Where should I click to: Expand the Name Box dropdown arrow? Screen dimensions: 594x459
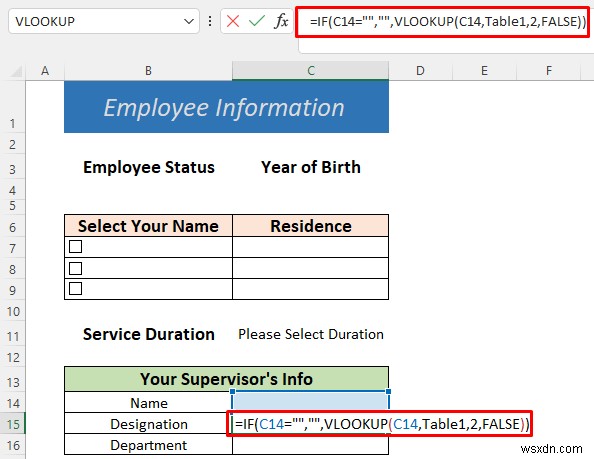click(189, 22)
